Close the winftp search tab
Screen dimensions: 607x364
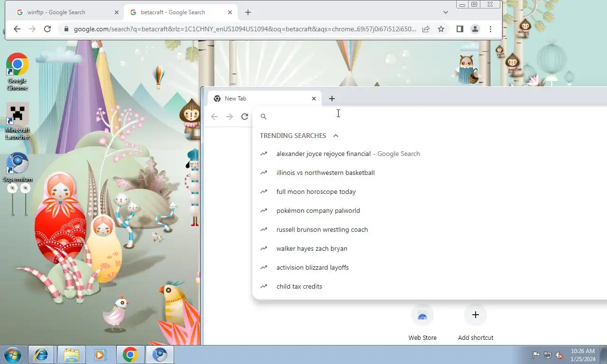(x=117, y=12)
